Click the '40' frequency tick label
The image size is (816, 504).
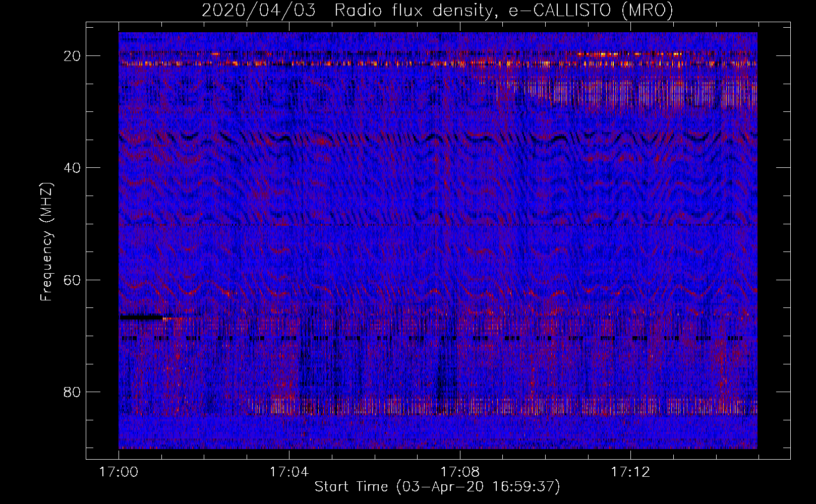tap(72, 168)
